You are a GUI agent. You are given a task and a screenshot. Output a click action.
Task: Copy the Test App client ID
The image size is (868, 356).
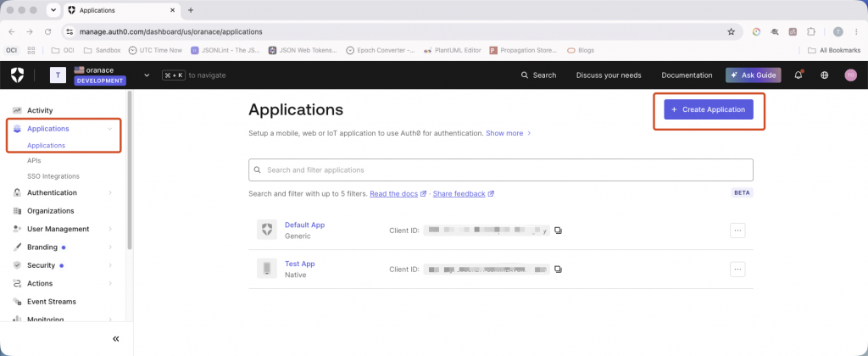(x=558, y=270)
